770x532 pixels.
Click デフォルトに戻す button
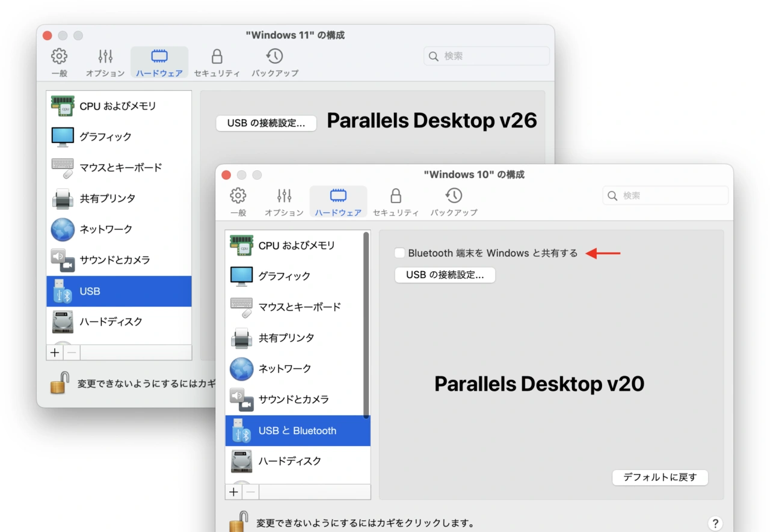(x=660, y=477)
